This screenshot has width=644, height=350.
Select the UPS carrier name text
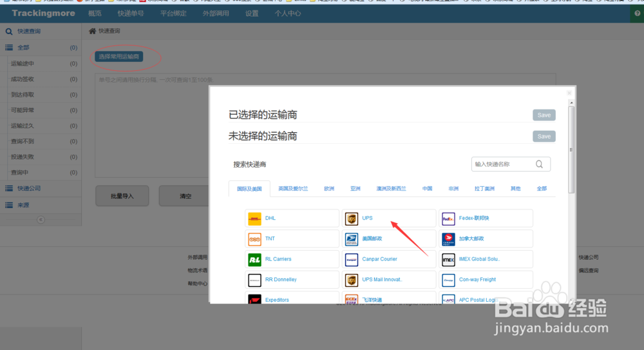click(x=367, y=219)
